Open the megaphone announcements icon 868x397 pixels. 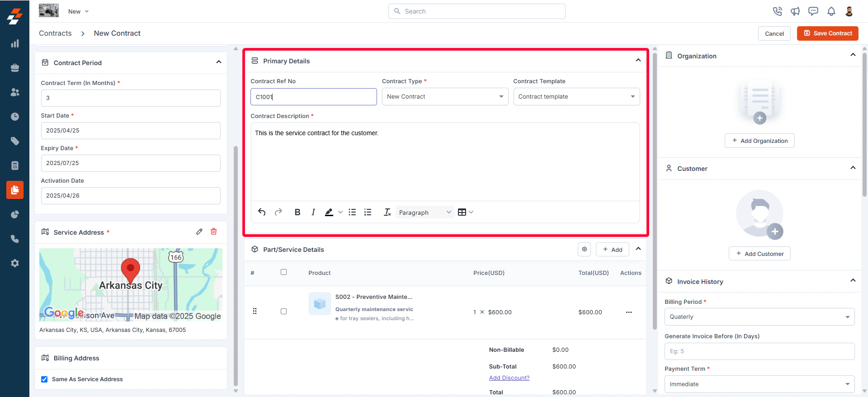click(x=795, y=11)
